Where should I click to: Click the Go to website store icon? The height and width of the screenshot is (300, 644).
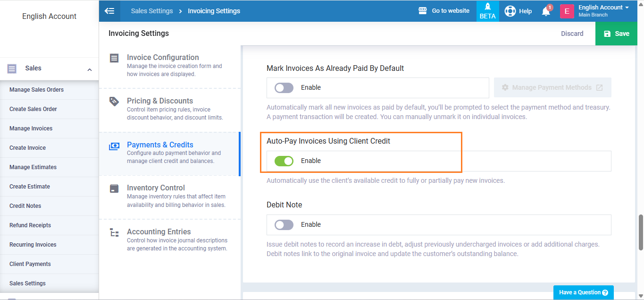pos(423,11)
